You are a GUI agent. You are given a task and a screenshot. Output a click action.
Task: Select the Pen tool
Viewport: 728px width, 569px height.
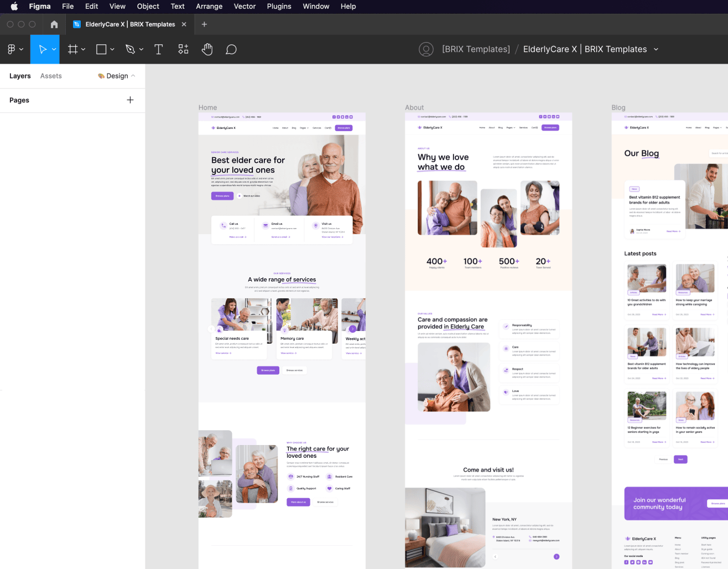(130, 49)
